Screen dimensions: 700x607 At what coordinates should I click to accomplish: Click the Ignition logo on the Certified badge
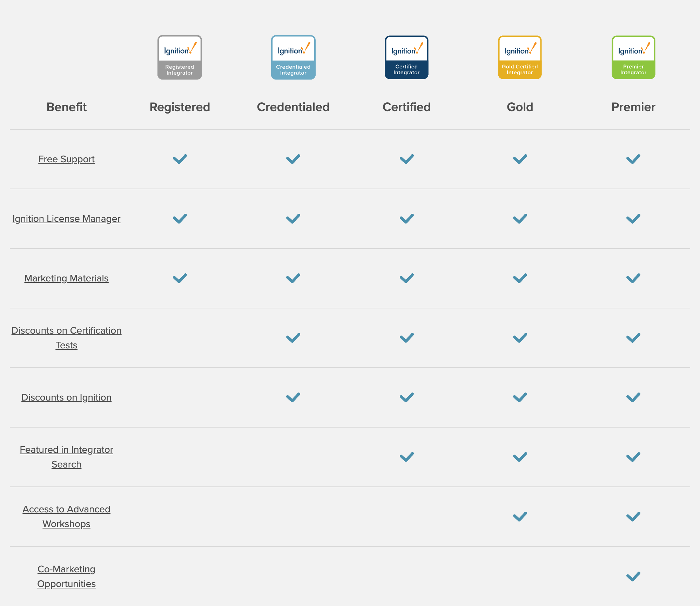(x=406, y=49)
